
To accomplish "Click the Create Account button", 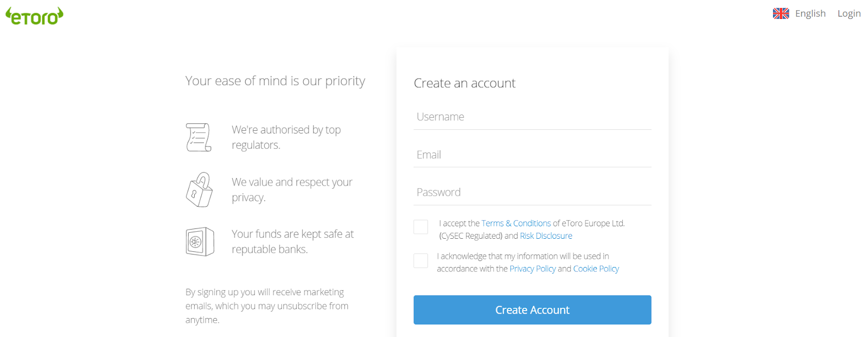I will (532, 310).
